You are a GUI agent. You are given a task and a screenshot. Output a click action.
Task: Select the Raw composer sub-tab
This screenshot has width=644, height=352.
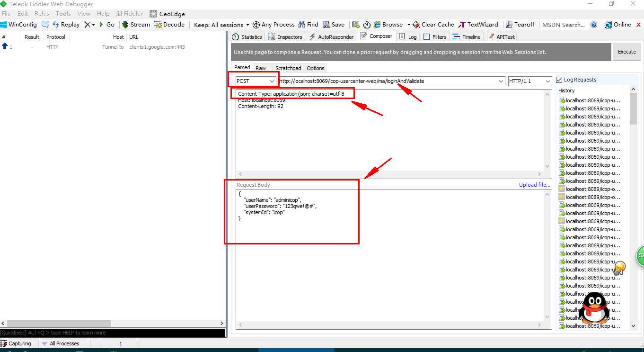click(x=261, y=68)
